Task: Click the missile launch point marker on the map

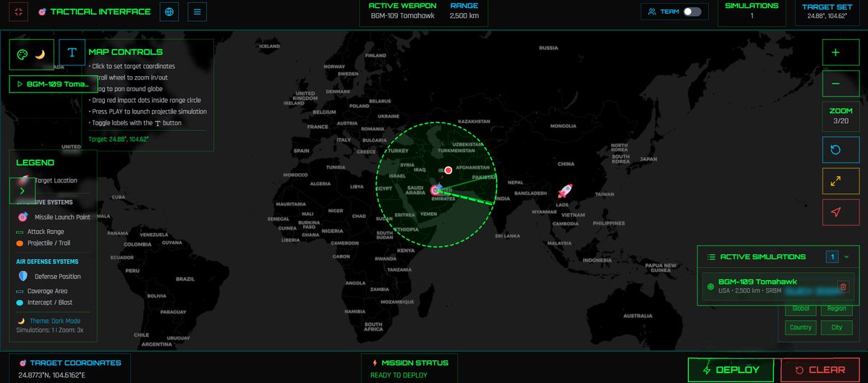Action: [435, 190]
